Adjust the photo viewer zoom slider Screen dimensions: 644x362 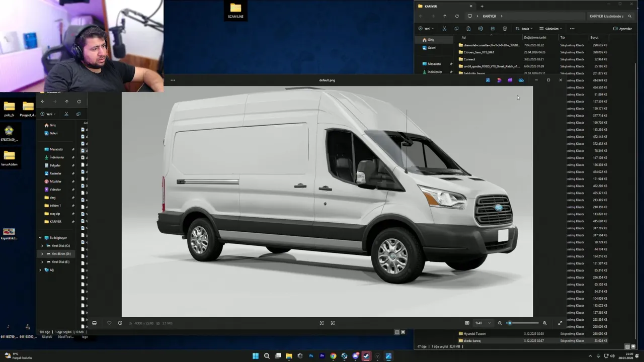(x=523, y=323)
